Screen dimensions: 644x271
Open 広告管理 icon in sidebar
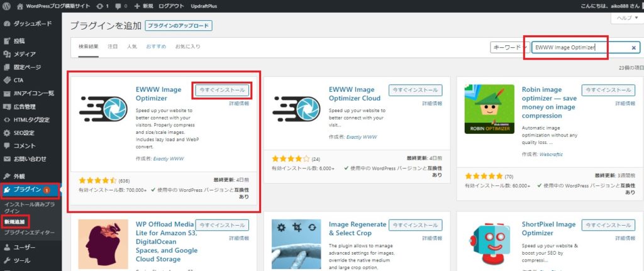6,107
